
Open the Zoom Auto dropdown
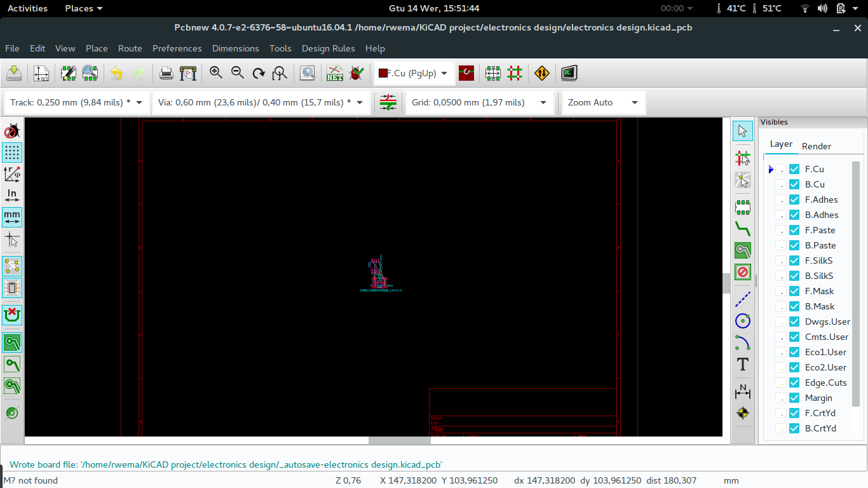(634, 102)
